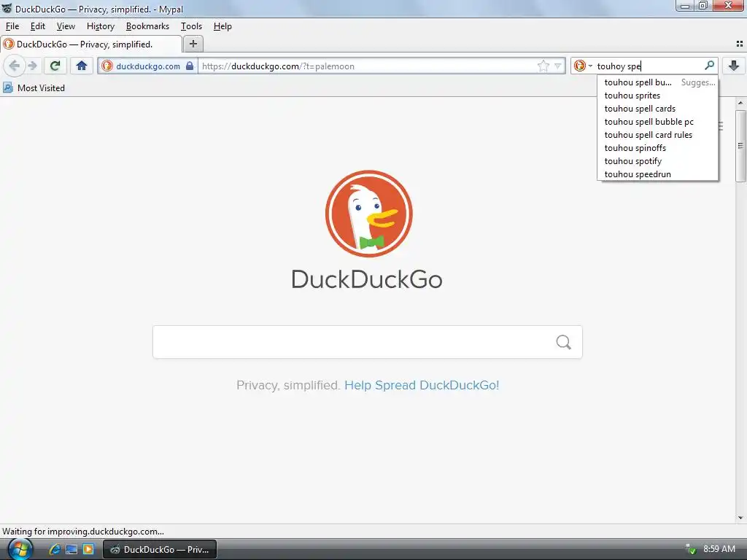The width and height of the screenshot is (747, 560).
Task: Choose suggestion 'touhou spell bu...'
Action: tap(658, 82)
